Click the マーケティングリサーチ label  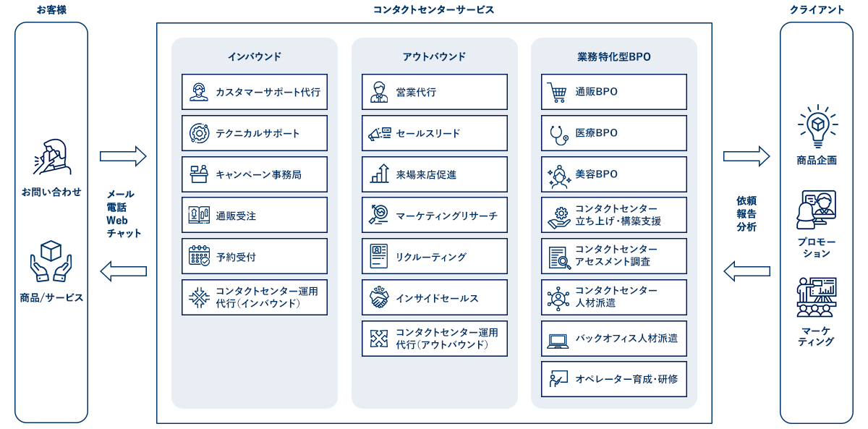[x=446, y=216]
